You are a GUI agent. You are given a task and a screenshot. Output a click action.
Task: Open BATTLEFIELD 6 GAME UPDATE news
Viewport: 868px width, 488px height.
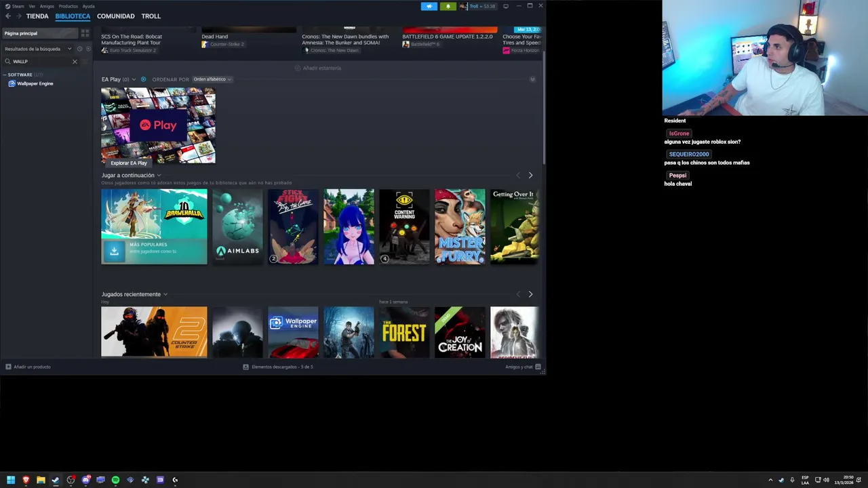448,37
